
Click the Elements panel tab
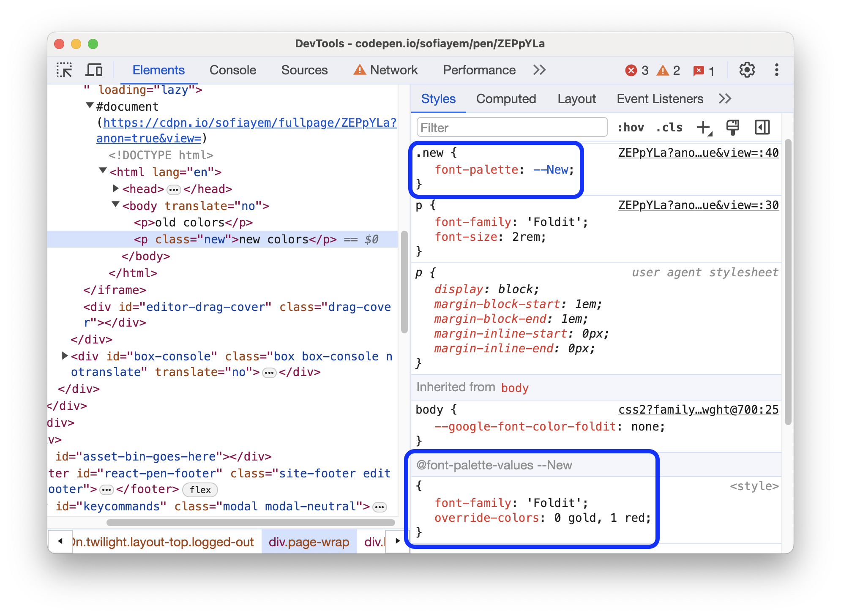(159, 71)
